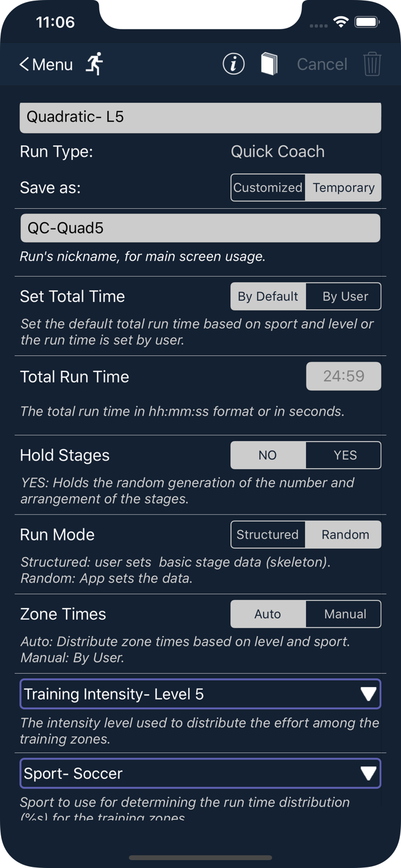Viewport: 401px width, 868px height.
Task: Enable Hold Stages with YES
Action: click(x=345, y=455)
